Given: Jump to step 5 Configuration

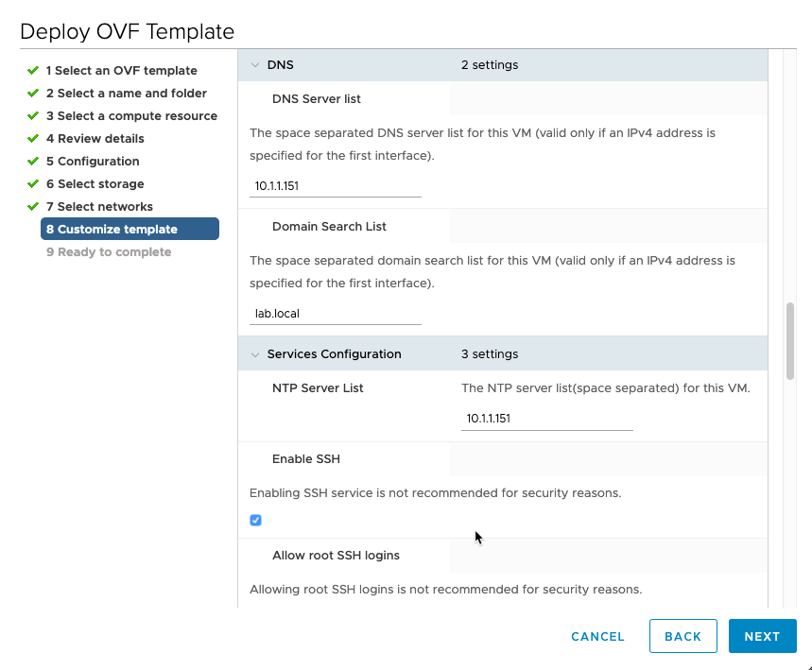Looking at the screenshot, I should [93, 161].
